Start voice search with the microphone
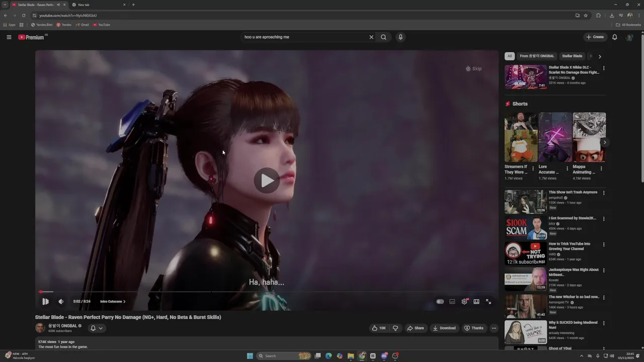Image resolution: width=644 pixels, height=362 pixels. coord(400,37)
